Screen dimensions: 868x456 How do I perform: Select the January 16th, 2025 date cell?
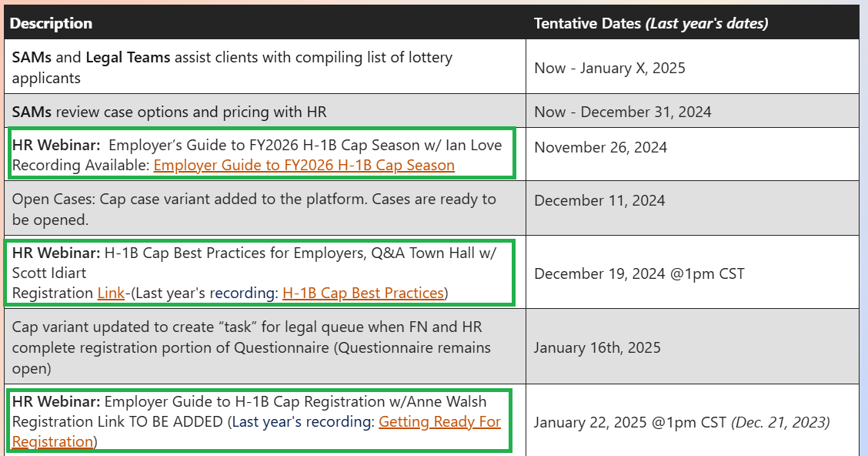(693, 347)
